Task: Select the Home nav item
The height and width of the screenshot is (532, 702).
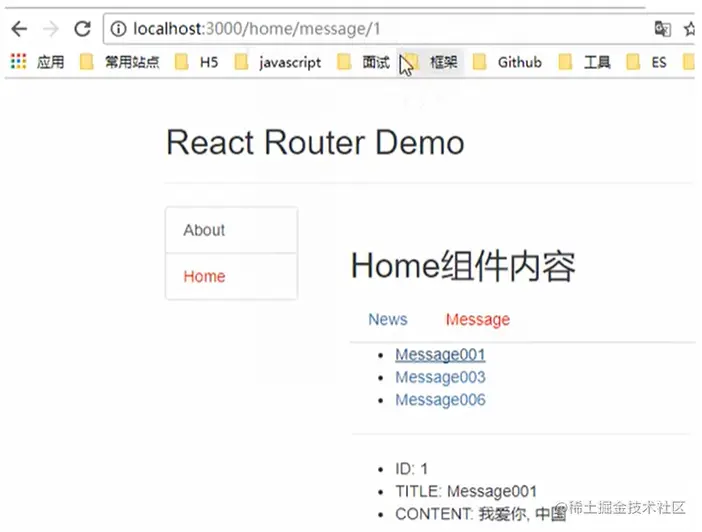Action: coord(231,276)
